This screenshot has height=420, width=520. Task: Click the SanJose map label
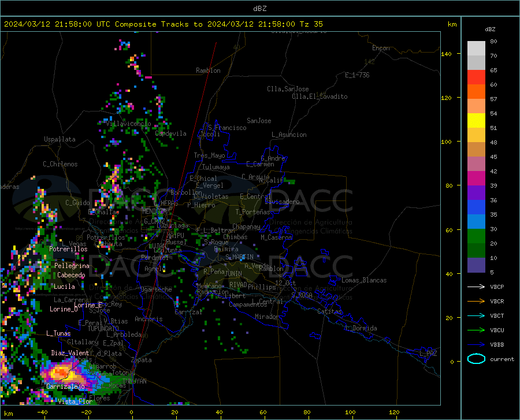259,121
